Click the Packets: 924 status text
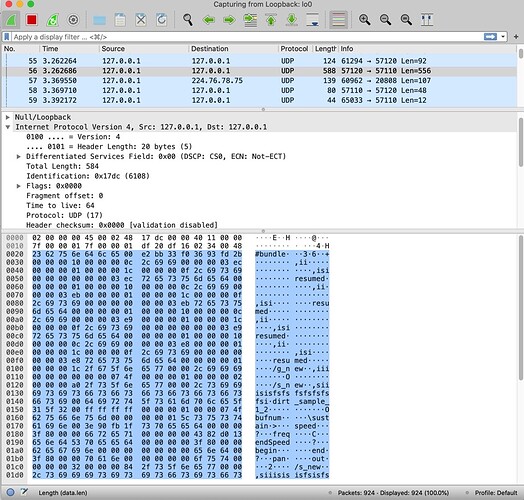The width and height of the screenshot is (524, 500). click(x=393, y=493)
